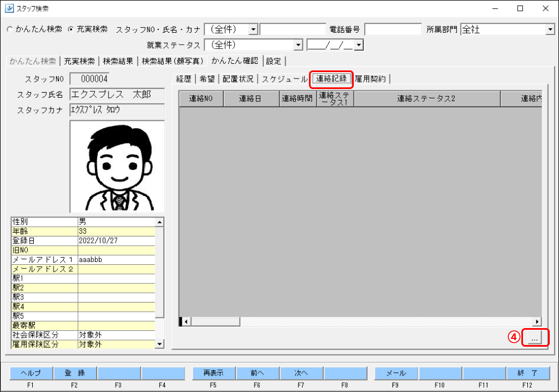Click the 連絡ステータス2 column header
The width and height of the screenshot is (559, 392).
click(x=427, y=99)
